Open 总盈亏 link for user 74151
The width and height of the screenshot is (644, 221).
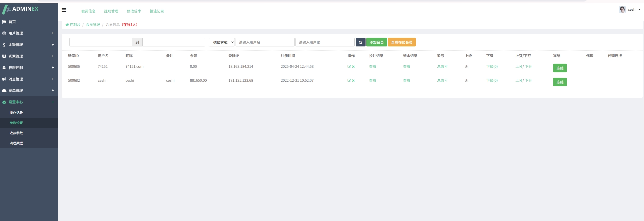point(442,66)
